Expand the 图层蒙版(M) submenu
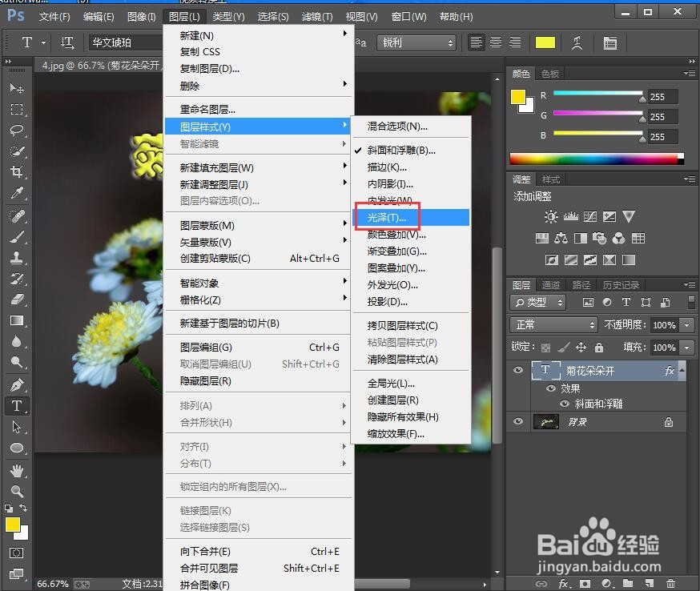The image size is (700, 591). (259, 225)
